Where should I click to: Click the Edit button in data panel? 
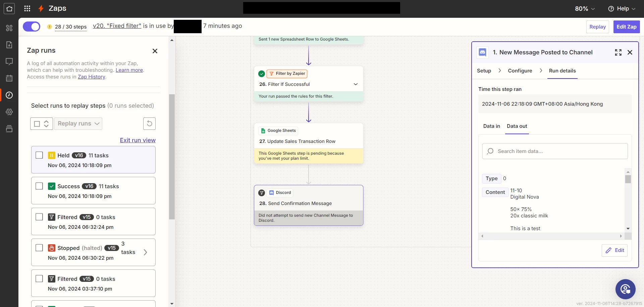pos(615,250)
